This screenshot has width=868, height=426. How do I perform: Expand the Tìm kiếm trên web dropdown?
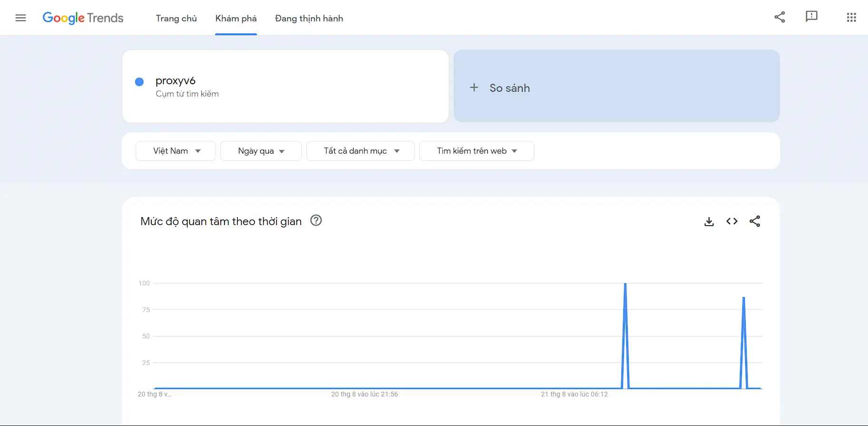476,151
